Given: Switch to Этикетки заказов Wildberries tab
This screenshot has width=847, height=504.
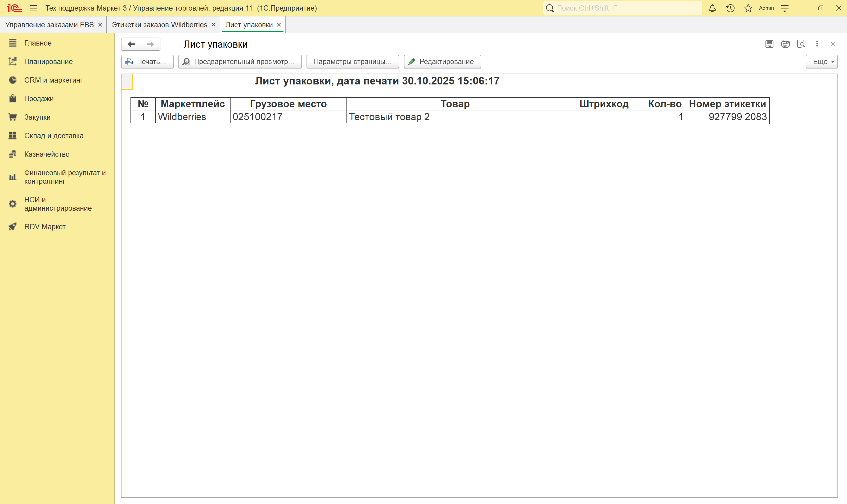Looking at the screenshot, I should point(159,25).
